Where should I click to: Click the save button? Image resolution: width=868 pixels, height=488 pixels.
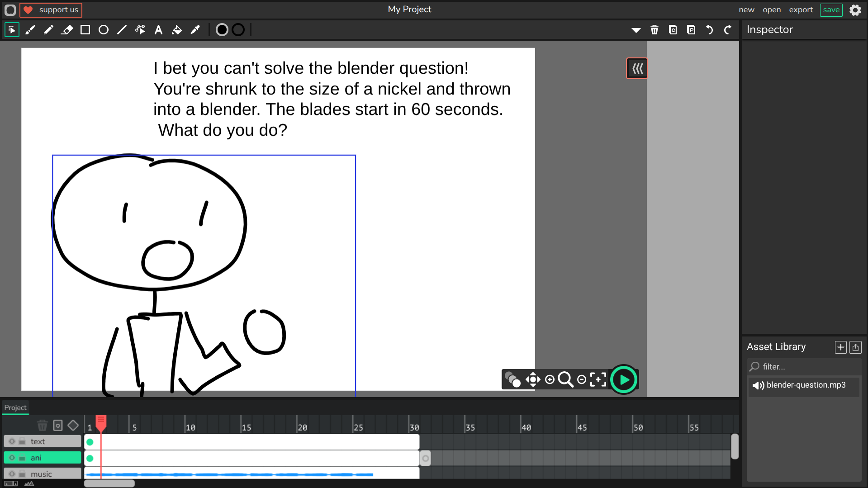[831, 10]
